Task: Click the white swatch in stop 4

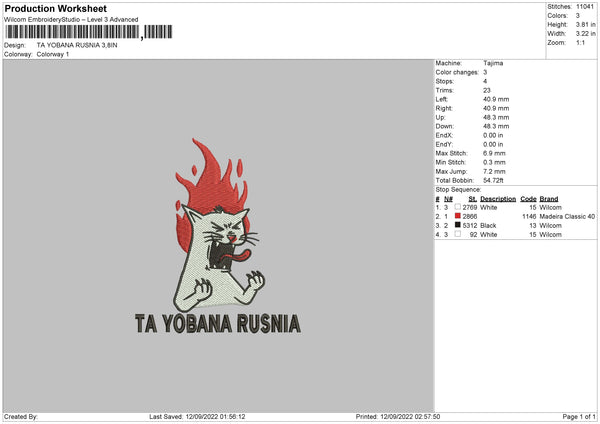Action: tap(458, 234)
